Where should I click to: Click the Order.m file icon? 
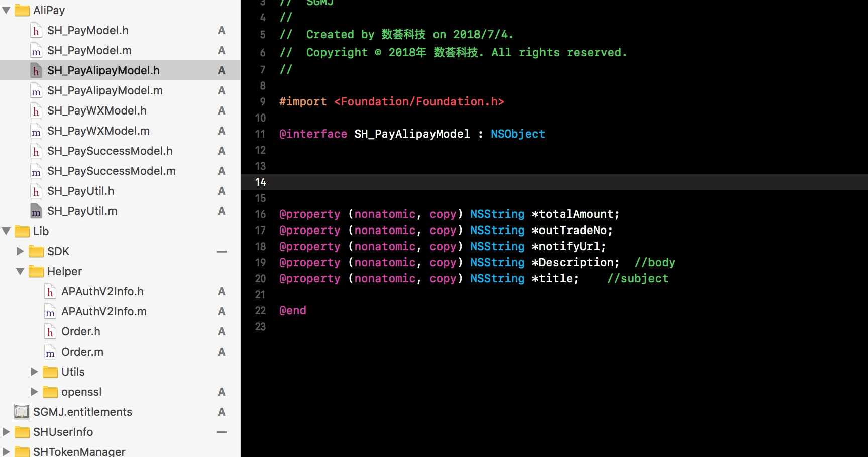coord(50,352)
